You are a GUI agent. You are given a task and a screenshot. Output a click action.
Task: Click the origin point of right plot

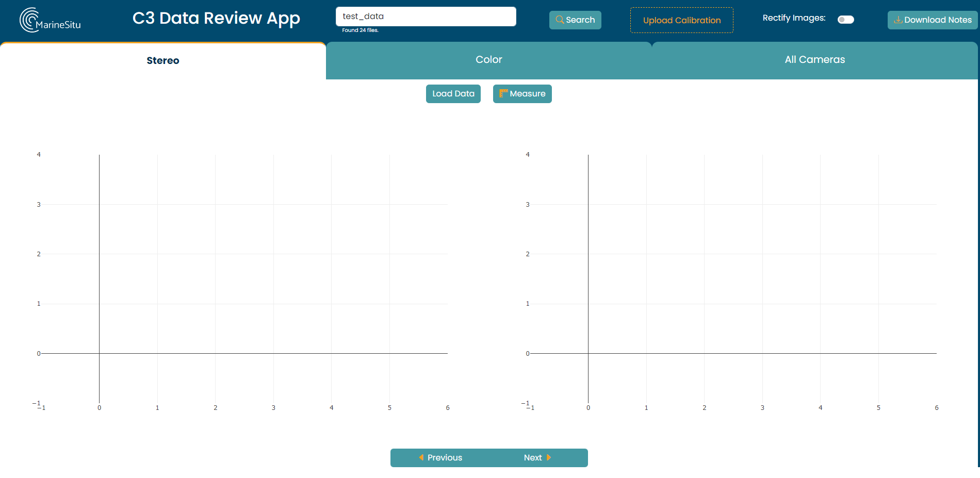coord(588,354)
